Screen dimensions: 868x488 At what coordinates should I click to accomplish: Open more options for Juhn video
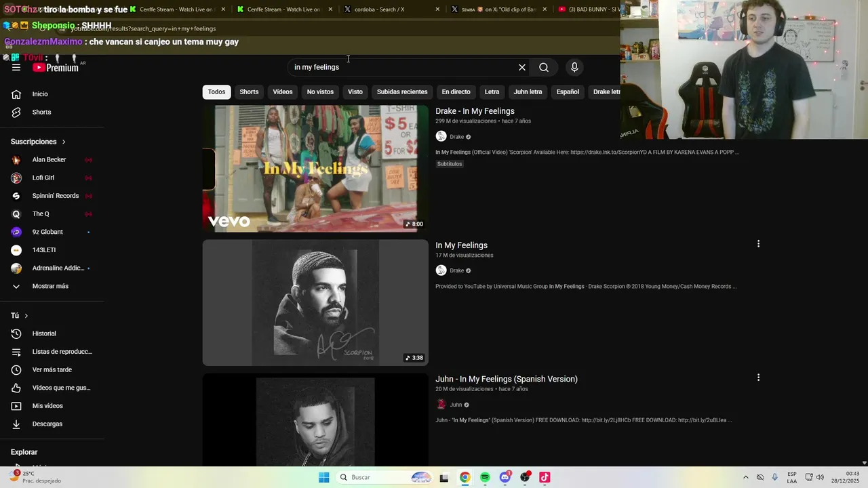click(x=758, y=378)
